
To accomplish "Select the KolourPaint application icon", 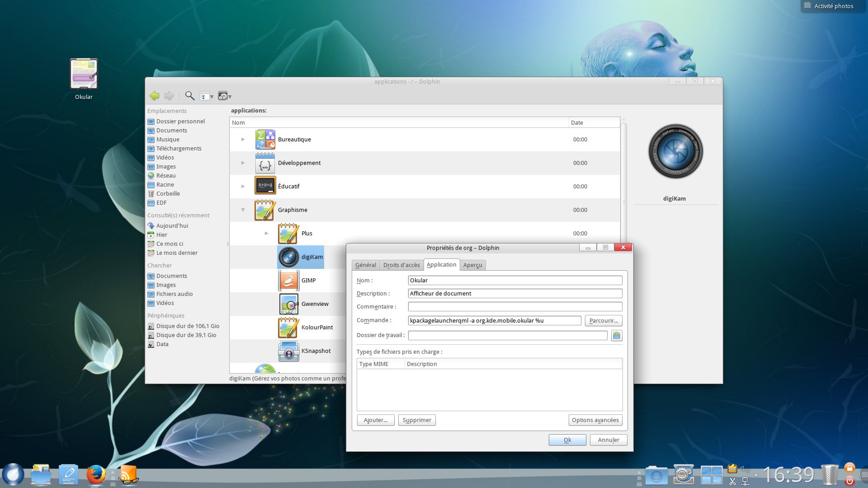I will click(288, 328).
